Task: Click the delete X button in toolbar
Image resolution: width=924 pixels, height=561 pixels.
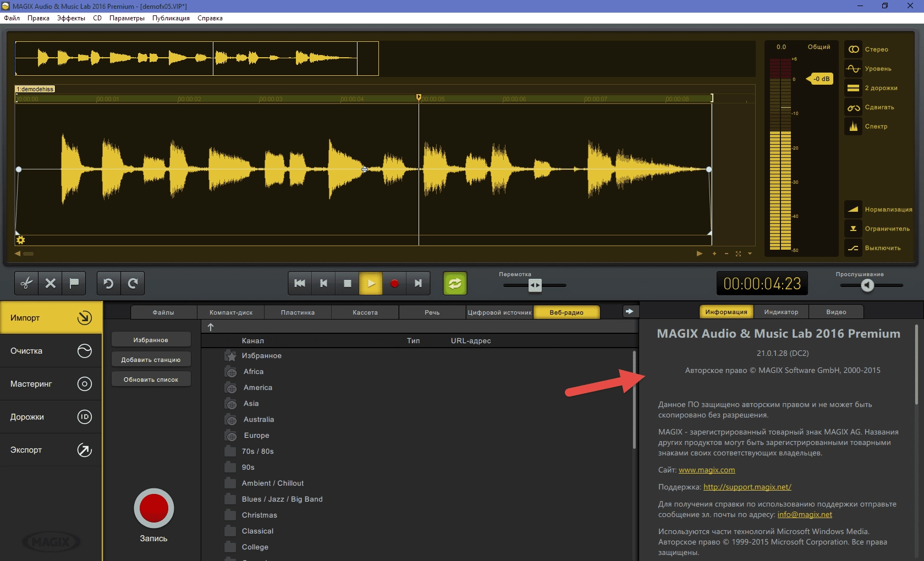Action: [50, 283]
